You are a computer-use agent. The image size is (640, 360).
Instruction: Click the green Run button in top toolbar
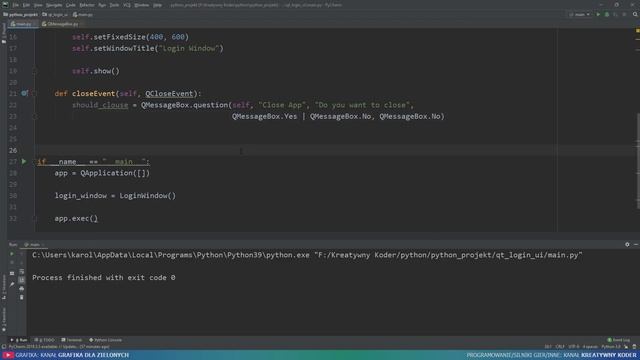(x=598, y=15)
